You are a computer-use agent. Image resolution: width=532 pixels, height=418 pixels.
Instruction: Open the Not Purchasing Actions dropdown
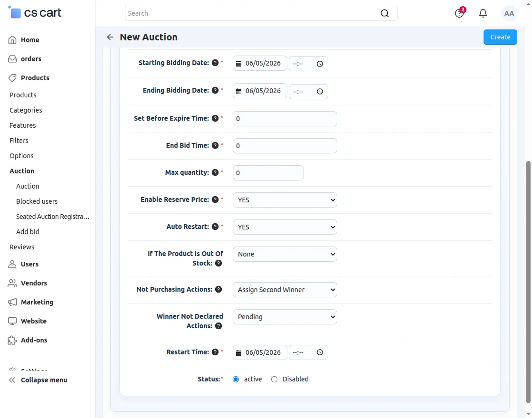(285, 290)
